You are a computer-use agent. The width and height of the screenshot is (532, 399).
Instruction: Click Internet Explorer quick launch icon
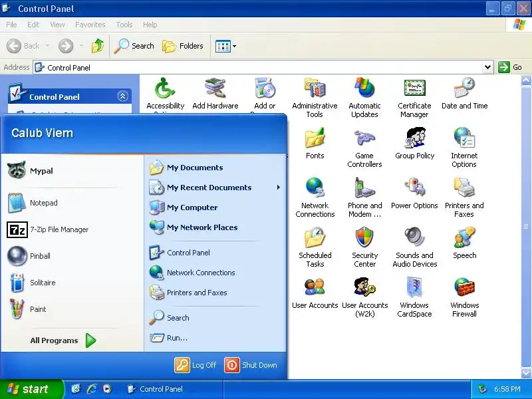pos(92,389)
